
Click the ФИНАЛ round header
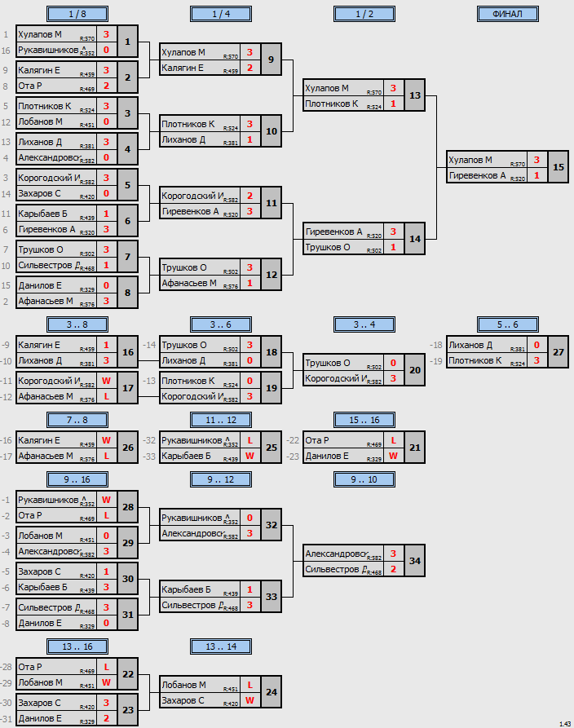(508, 14)
